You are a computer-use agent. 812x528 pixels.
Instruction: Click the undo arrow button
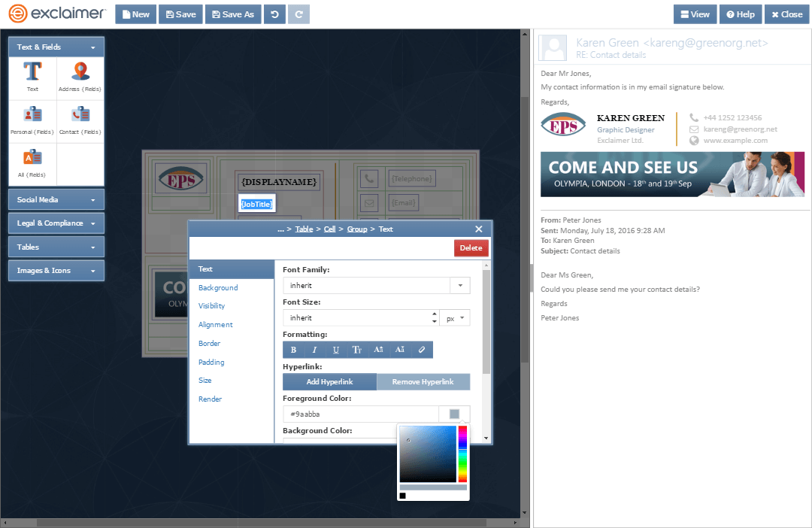[274, 14]
